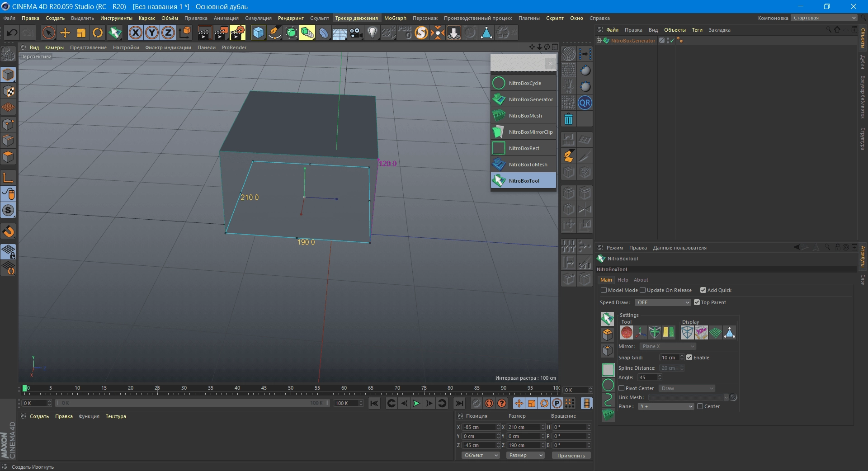
Task: Add a Light object icon
Action: pos(372,33)
